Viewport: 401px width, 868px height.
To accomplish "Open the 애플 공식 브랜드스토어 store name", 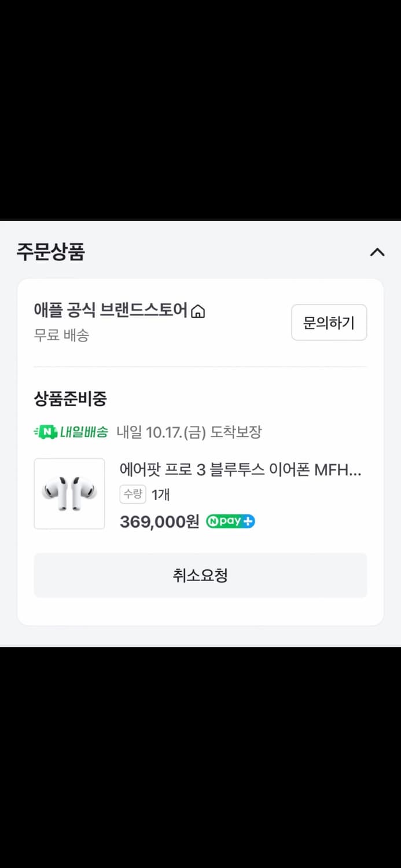I will click(111, 311).
